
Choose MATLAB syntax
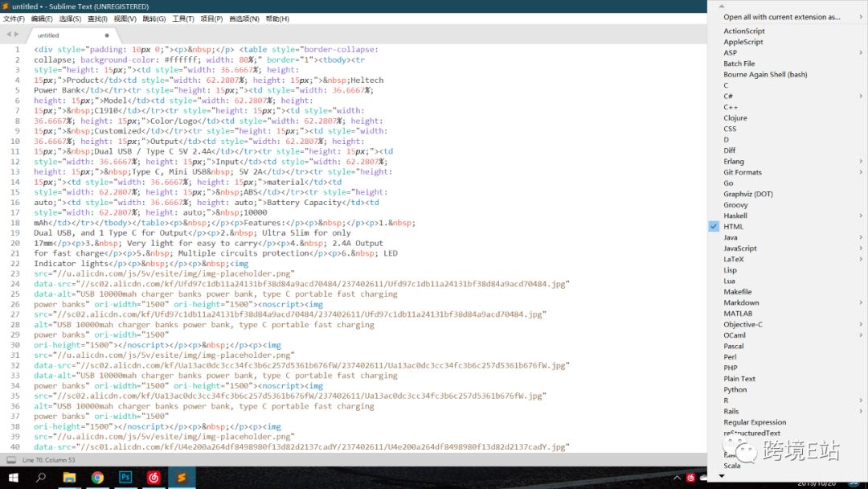tap(737, 314)
